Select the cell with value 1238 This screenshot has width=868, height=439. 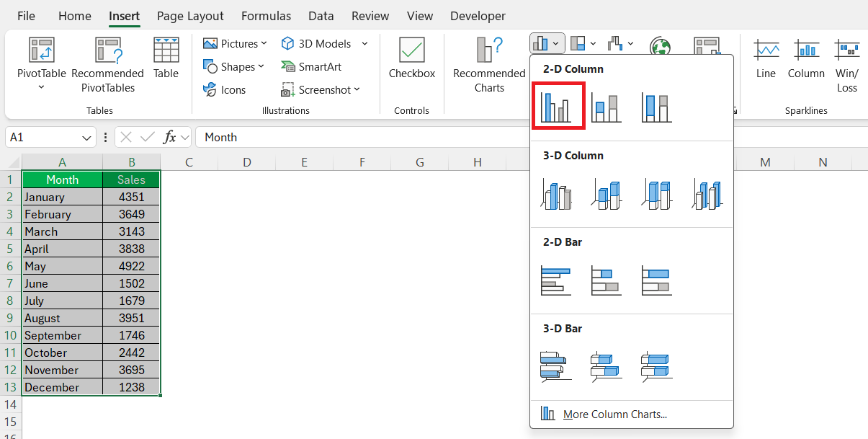(132, 387)
